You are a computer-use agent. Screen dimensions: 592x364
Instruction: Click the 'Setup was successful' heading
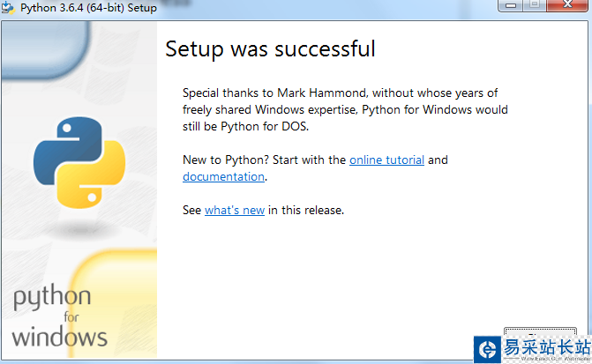[x=270, y=48]
